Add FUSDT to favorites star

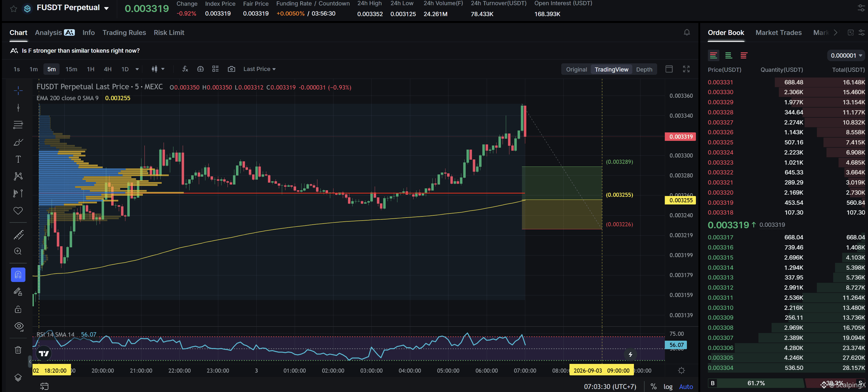[13, 8]
